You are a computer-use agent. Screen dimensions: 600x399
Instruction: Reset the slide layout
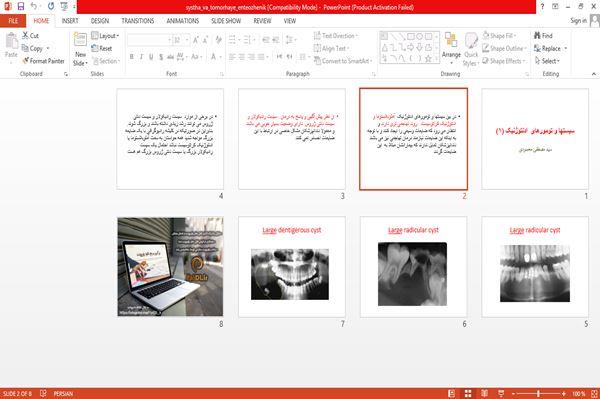(102, 48)
